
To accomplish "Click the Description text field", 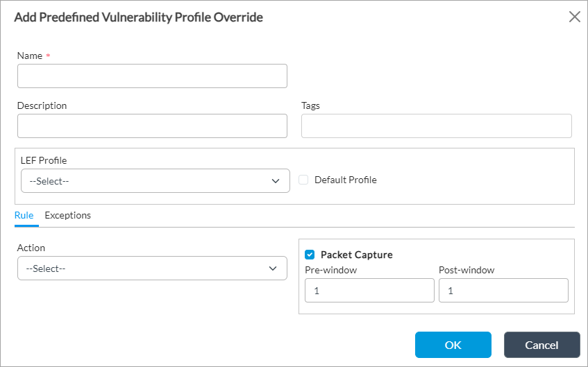I will 152,126.
